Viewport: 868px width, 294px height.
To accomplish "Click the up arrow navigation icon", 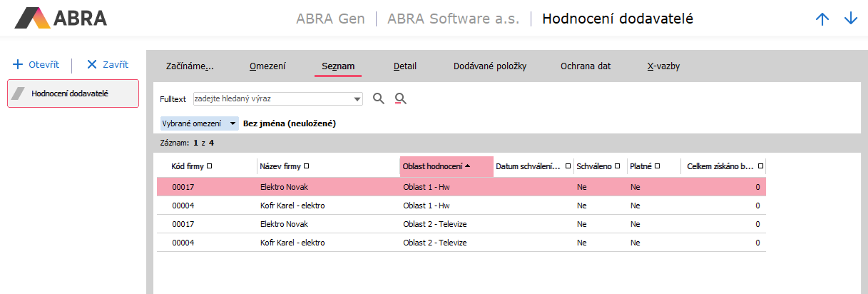I will [x=822, y=19].
